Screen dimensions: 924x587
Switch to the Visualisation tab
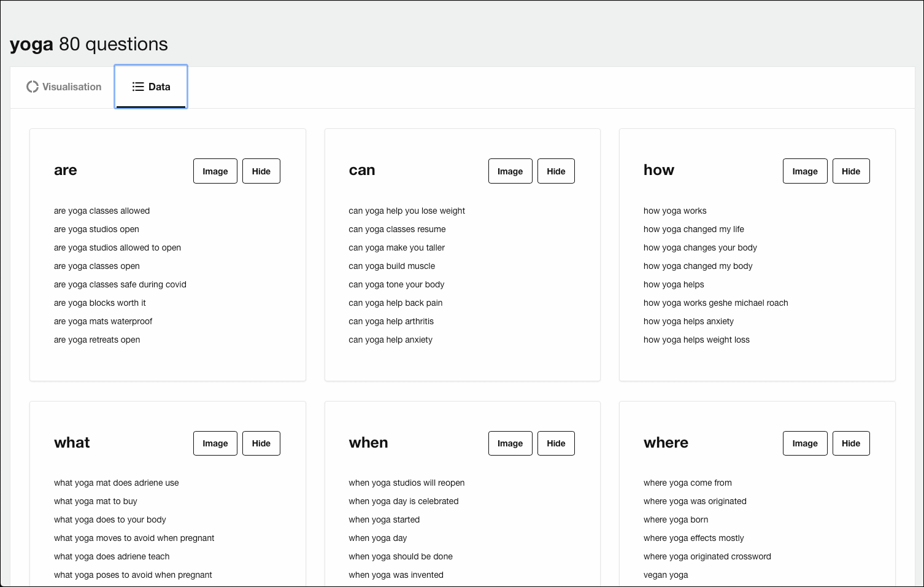tap(64, 87)
